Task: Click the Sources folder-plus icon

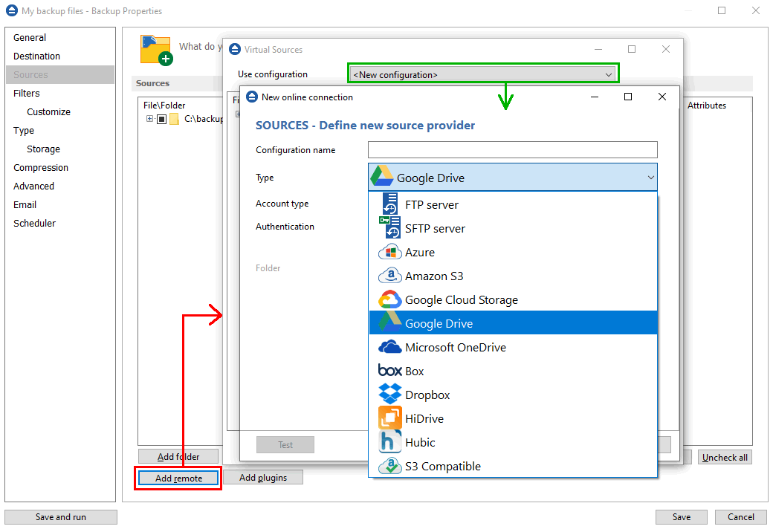Action: point(157,50)
